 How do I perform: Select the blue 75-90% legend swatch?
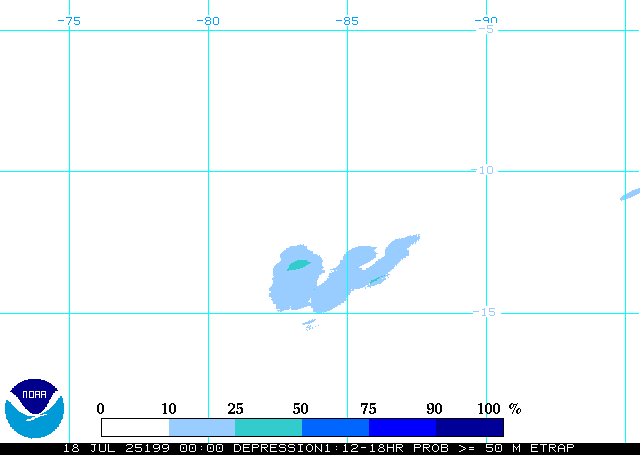pyautogui.click(x=402, y=427)
